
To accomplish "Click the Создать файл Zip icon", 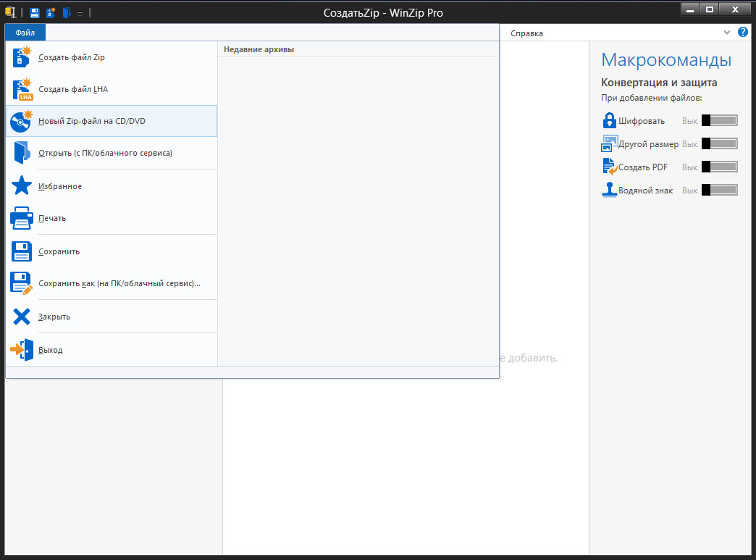I will click(22, 57).
